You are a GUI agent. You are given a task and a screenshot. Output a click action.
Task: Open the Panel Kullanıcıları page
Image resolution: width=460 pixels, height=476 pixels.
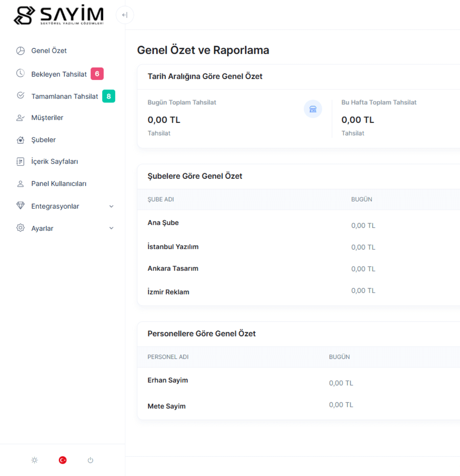59,184
